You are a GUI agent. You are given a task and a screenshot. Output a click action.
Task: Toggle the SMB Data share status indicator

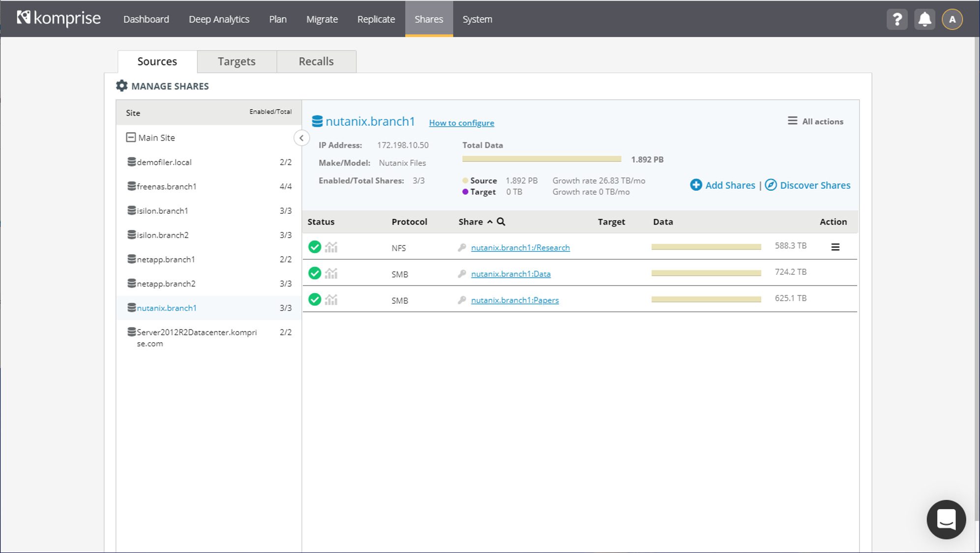[x=316, y=273]
